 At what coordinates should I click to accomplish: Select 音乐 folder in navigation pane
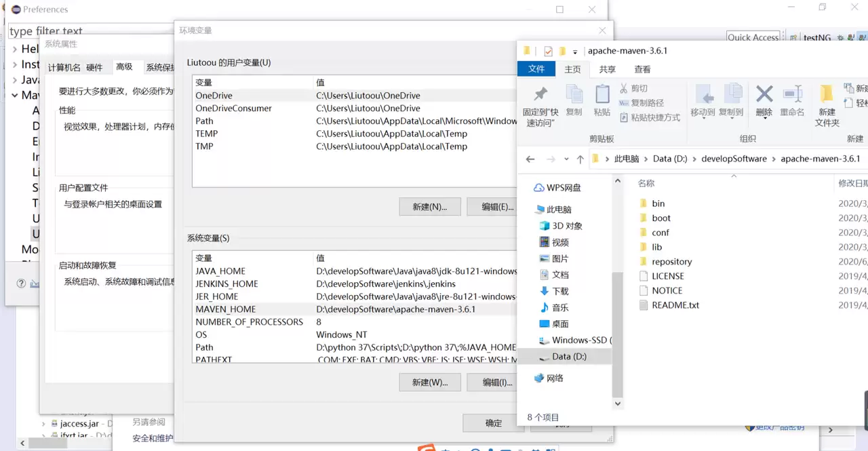554,307
